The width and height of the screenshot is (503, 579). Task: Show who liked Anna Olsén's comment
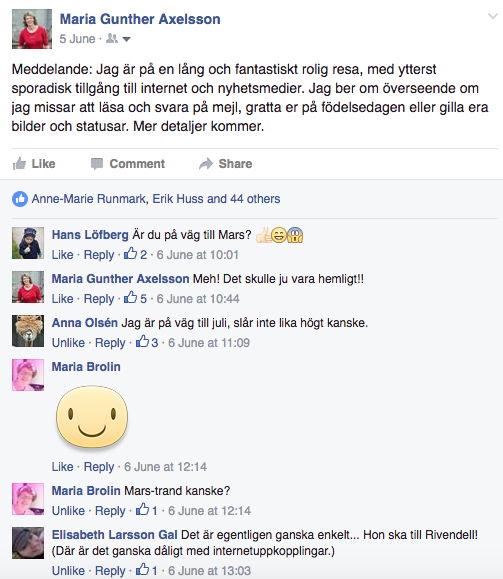(147, 342)
